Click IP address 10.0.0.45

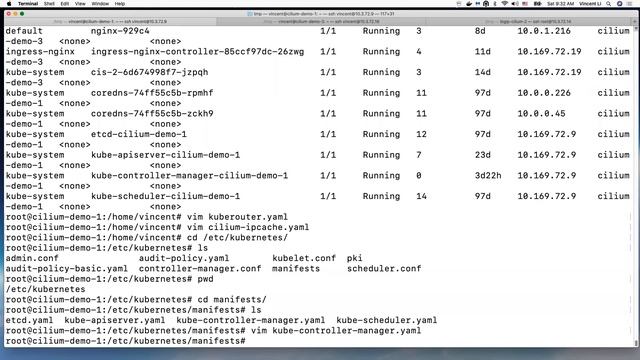click(x=541, y=113)
